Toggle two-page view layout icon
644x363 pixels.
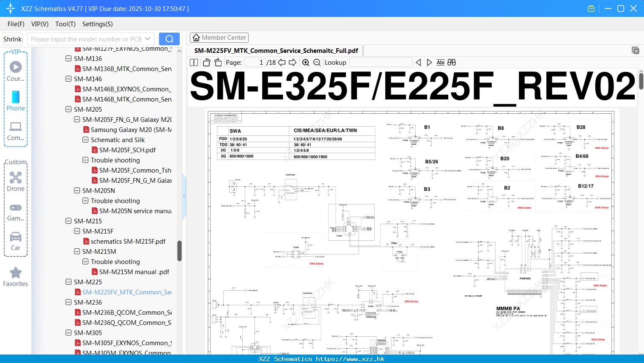point(194,63)
